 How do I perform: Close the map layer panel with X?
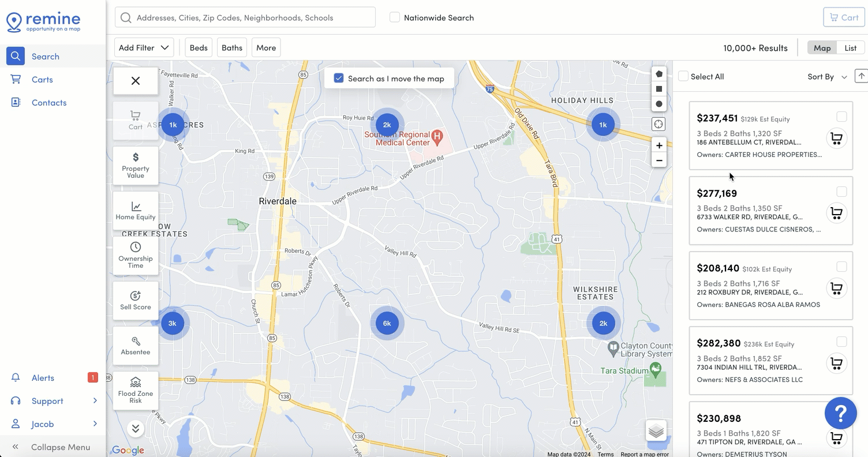pyautogui.click(x=136, y=81)
